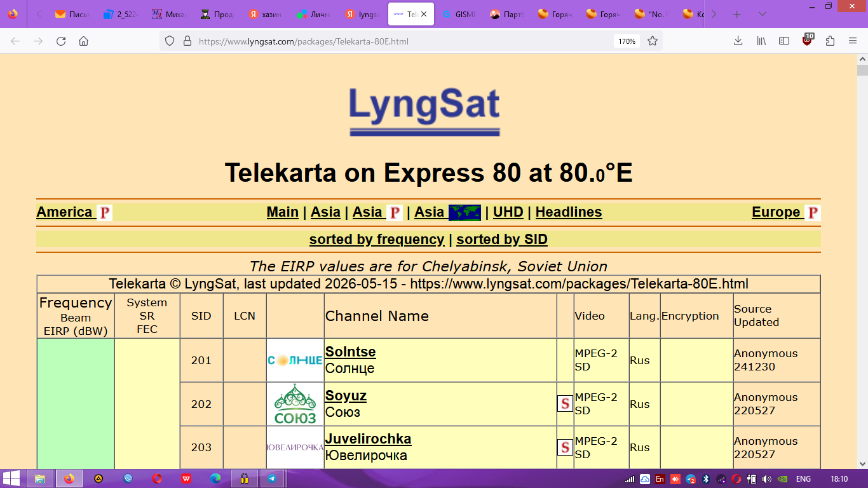The image size is (868, 488).
Task: List all open tabs with the dropdown arrow
Action: click(x=763, y=14)
